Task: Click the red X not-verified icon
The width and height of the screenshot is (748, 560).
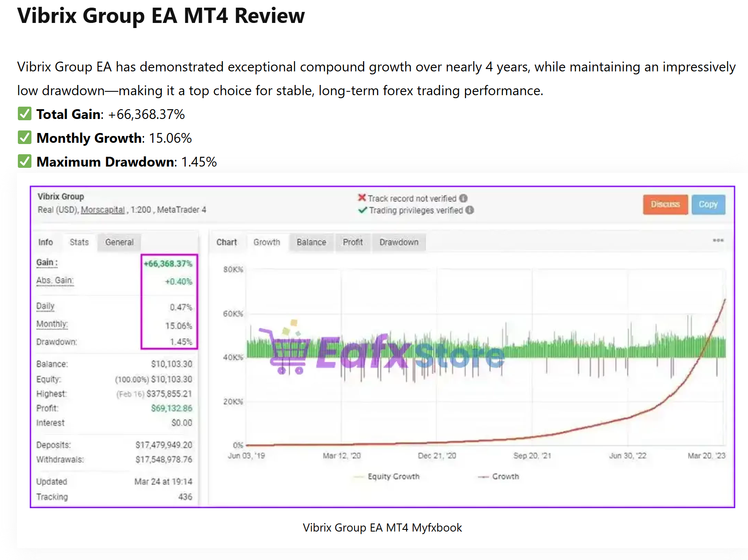Action: pos(362,198)
